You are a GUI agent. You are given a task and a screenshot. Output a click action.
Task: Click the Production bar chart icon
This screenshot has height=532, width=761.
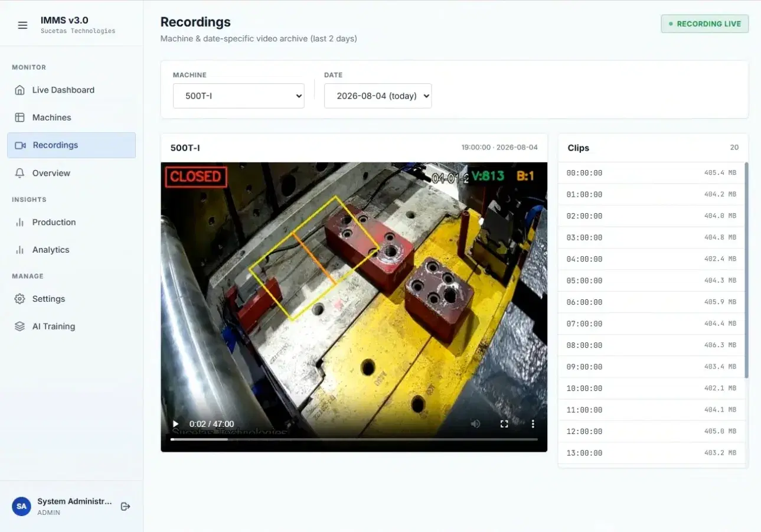[20, 223]
